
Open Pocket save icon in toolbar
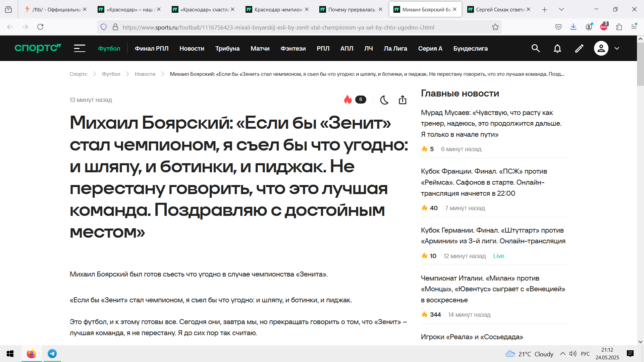point(558,27)
